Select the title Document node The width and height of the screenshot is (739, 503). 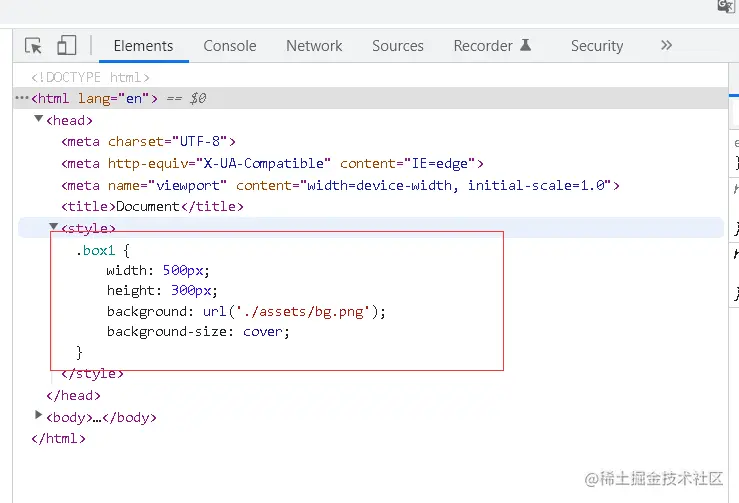pos(152,206)
